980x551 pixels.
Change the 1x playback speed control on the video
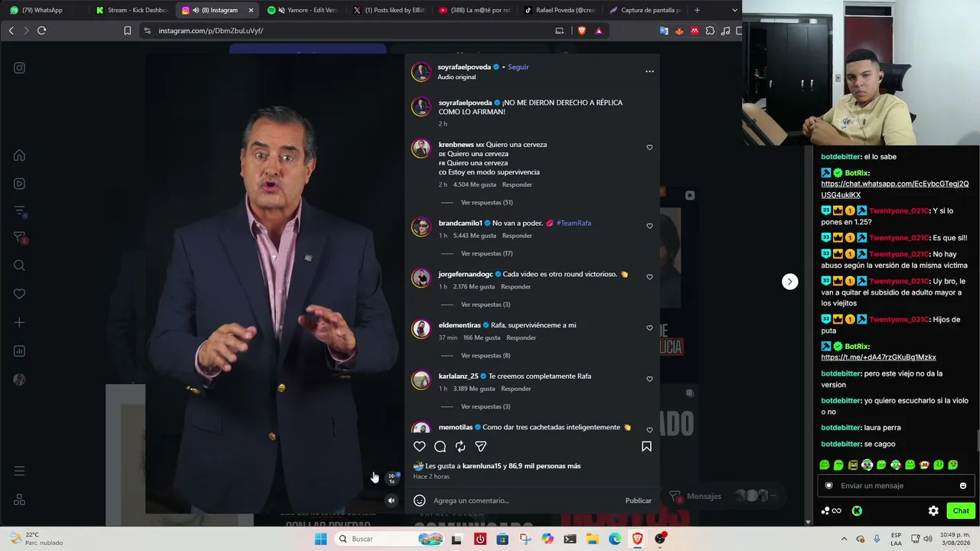pos(391,478)
